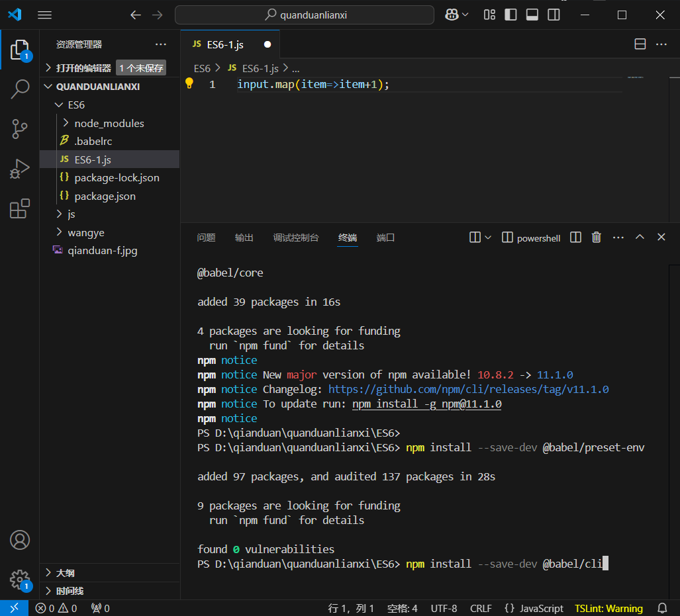680x616 pixels.
Task: Click the Accounts icon
Action: [20, 540]
